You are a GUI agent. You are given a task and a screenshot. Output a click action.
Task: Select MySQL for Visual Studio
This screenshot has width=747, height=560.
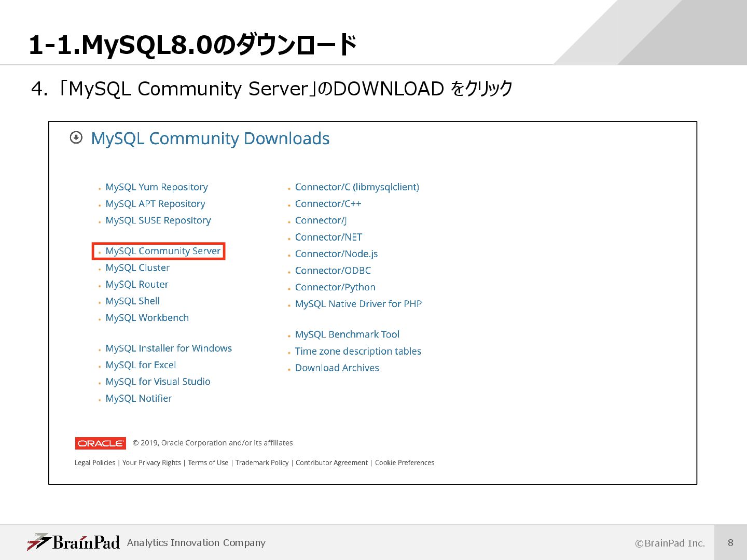point(158,382)
